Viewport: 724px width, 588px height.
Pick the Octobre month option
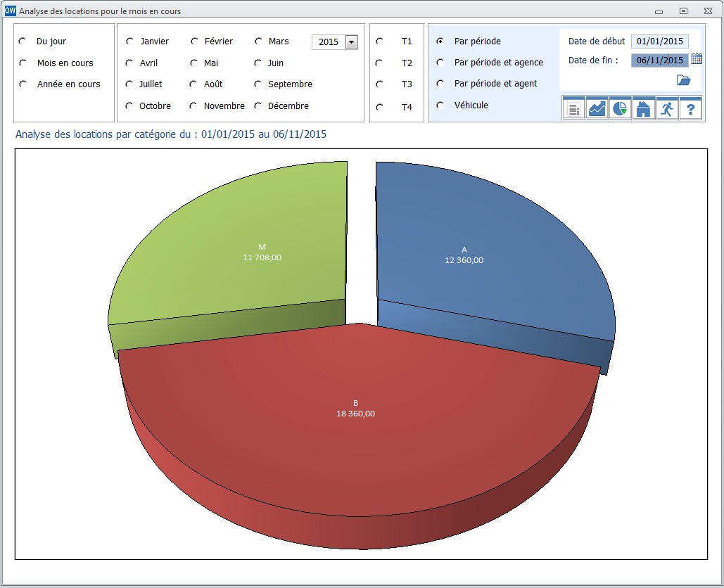coord(129,106)
